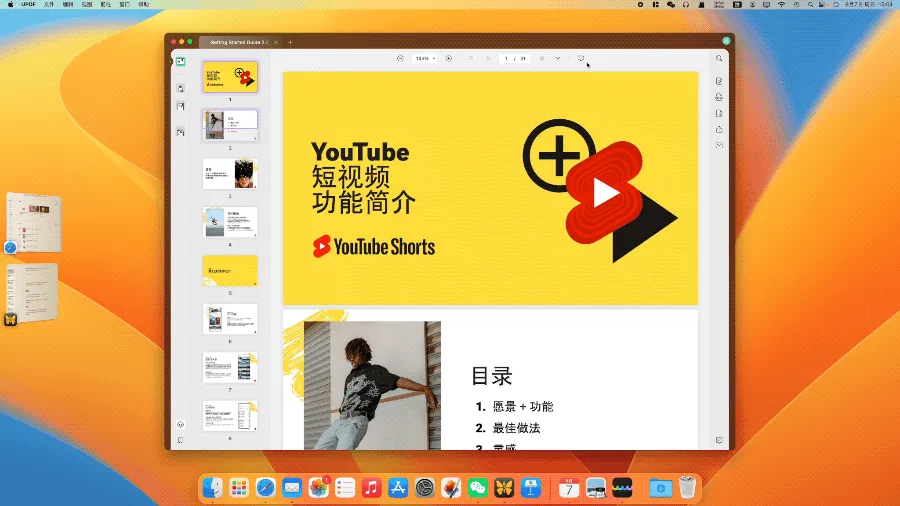Image resolution: width=900 pixels, height=506 pixels.
Task: Select page 8 thumbnail
Action: 230,415
